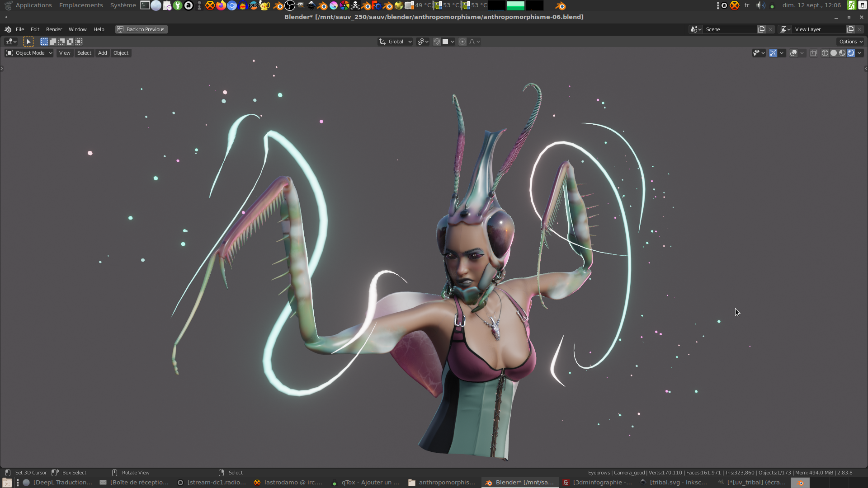The height and width of the screenshot is (488, 868).
Task: Click the Blender logo menu icon
Action: click(x=8, y=29)
